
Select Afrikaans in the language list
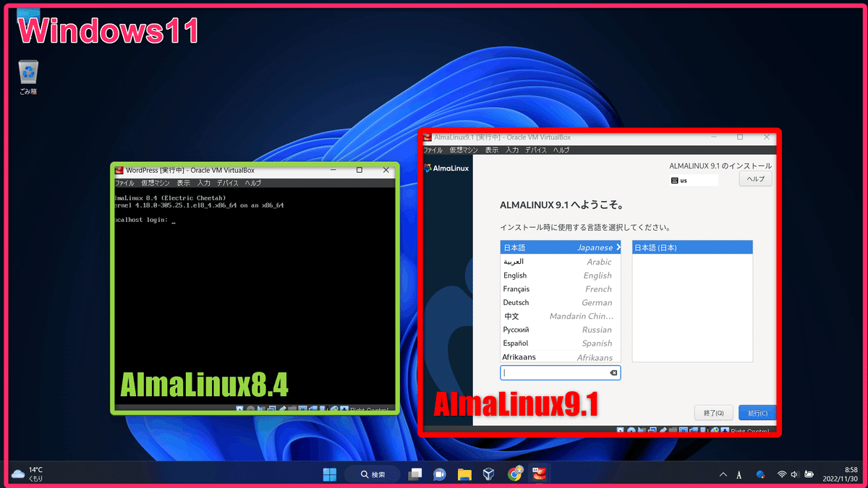pyautogui.click(x=560, y=356)
